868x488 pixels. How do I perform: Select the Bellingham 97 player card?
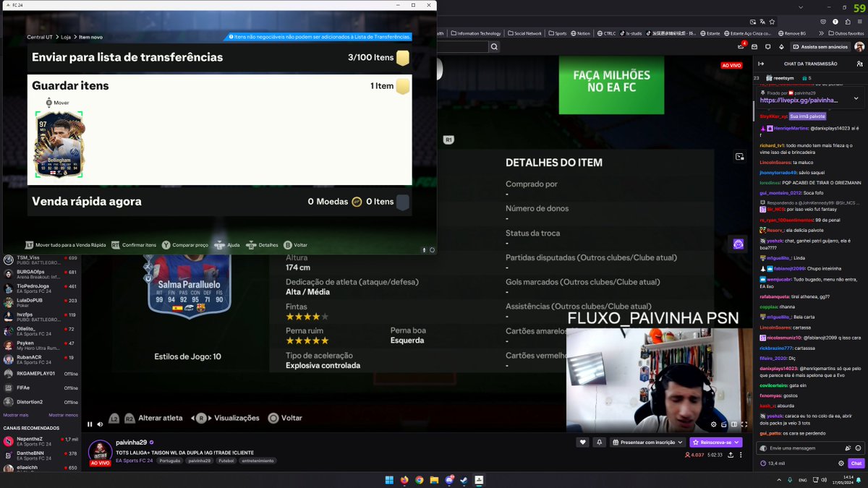pyautogui.click(x=59, y=145)
